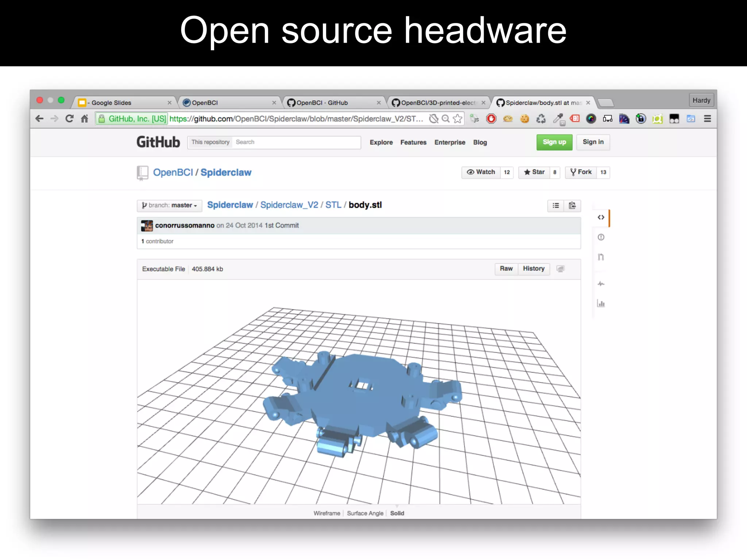The width and height of the screenshot is (747, 560).
Task: Open the Code sidebar icon
Action: click(601, 217)
